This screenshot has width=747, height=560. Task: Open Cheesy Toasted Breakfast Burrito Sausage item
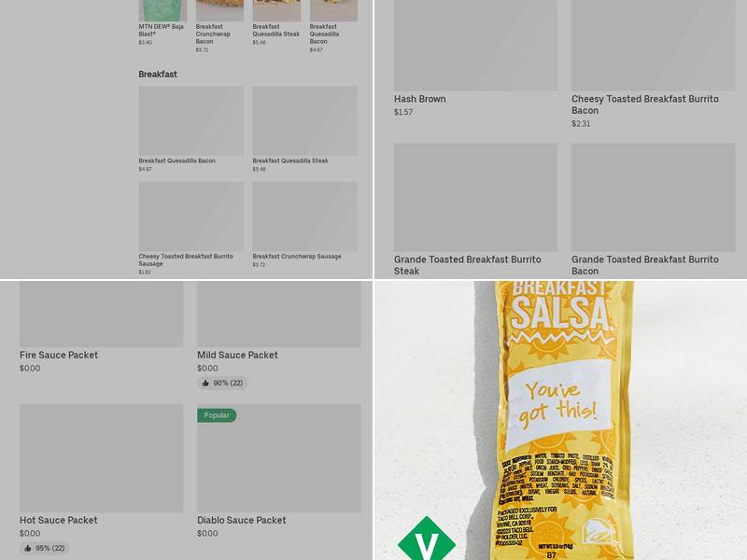(x=191, y=229)
